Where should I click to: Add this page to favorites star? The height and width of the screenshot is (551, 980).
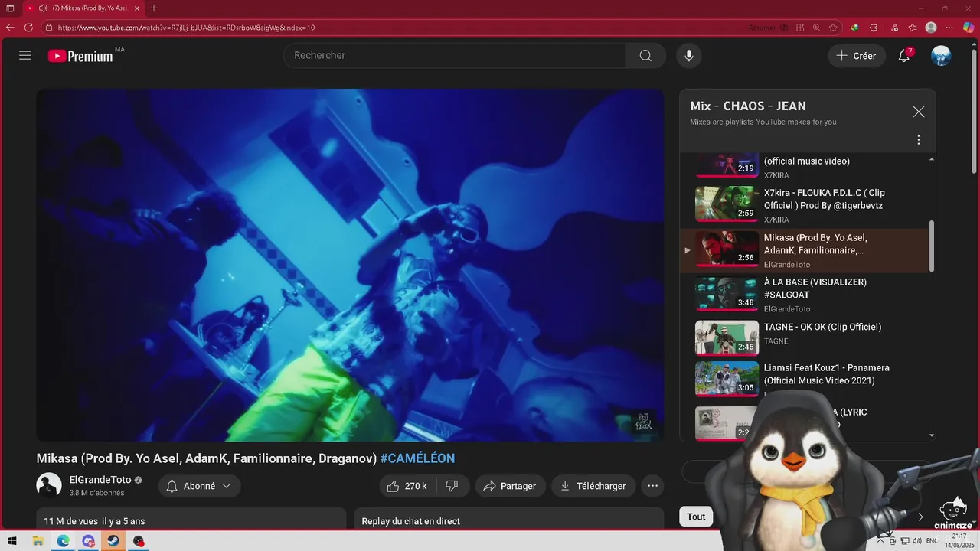tap(832, 28)
